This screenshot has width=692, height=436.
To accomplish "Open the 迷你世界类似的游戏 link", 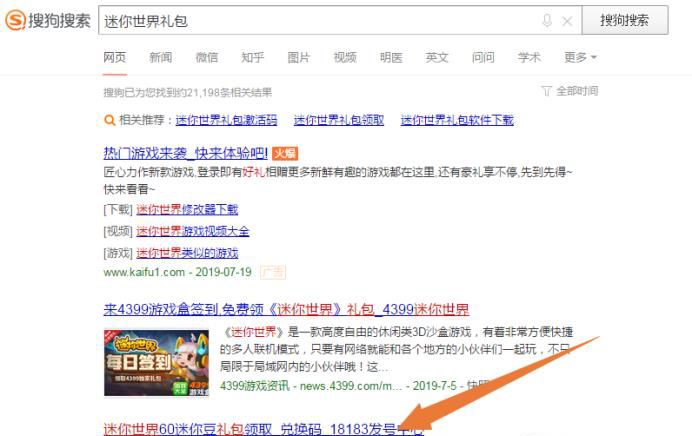I will click(187, 253).
